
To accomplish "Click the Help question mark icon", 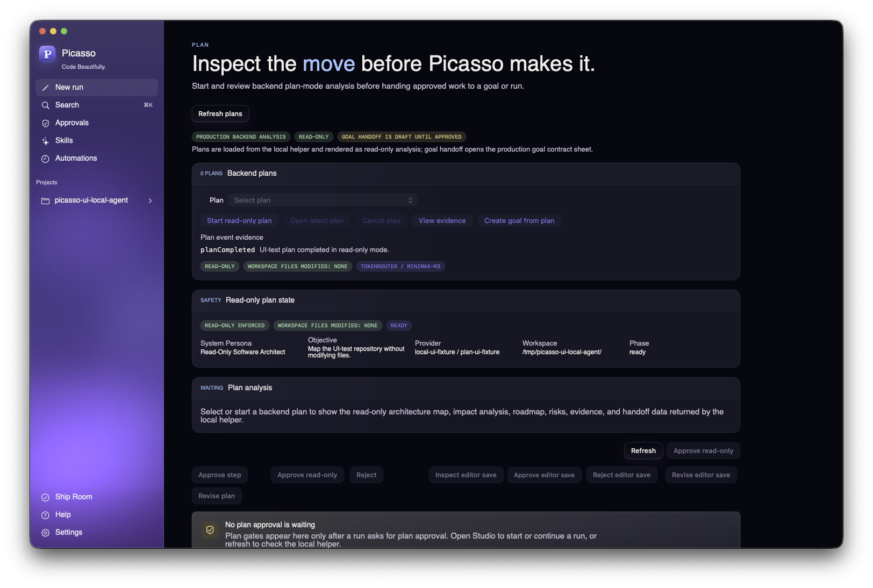I will tap(46, 515).
